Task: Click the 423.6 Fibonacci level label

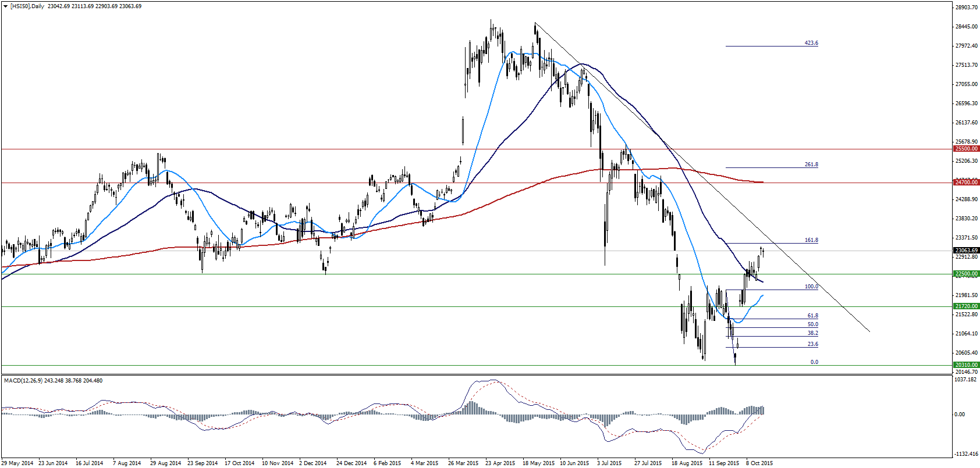Action: (x=811, y=43)
